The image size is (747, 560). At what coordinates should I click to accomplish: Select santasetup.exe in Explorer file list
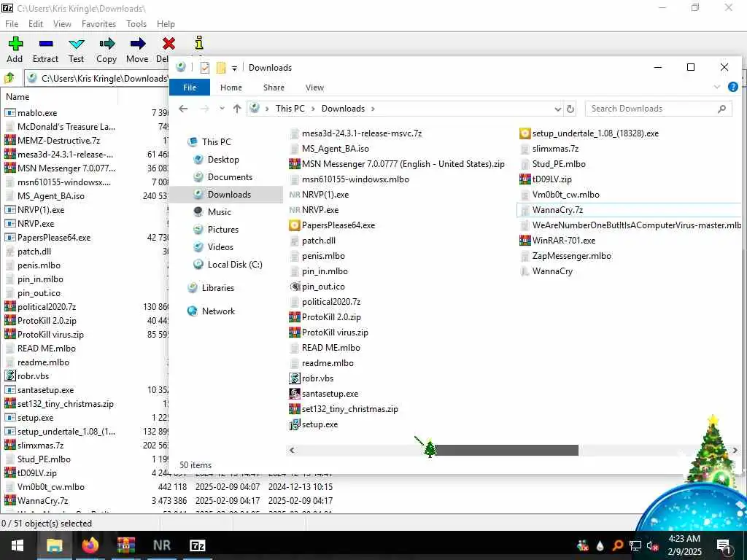[x=324, y=394]
